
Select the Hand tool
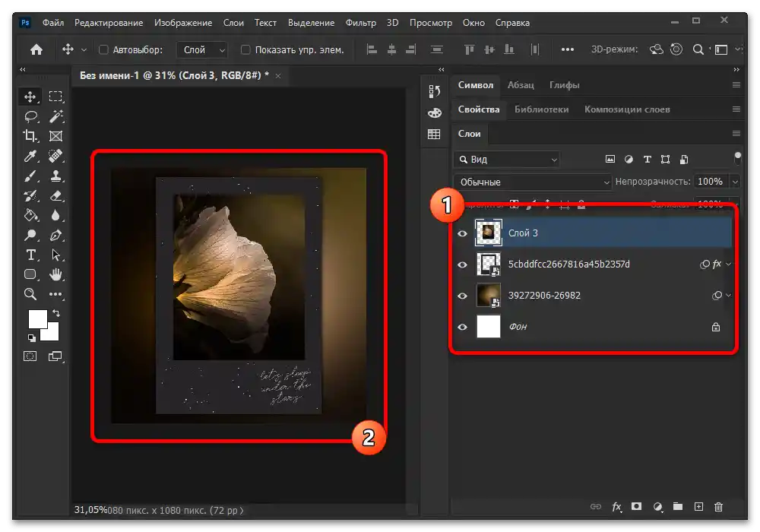pos(55,274)
